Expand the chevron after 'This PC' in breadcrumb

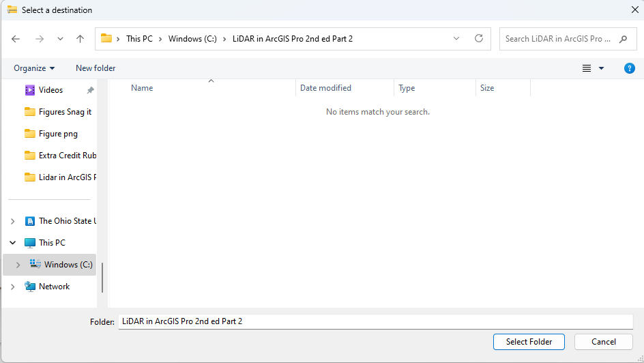160,39
